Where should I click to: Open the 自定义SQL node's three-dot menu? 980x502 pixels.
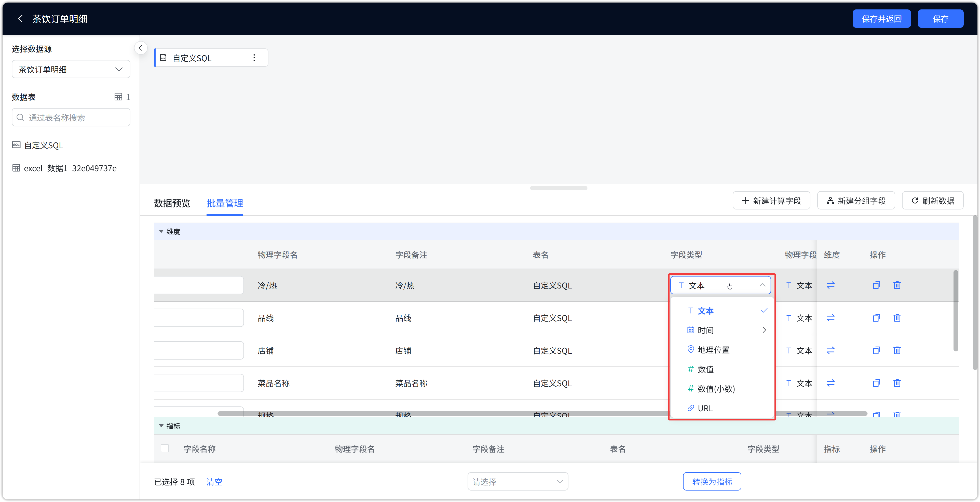click(x=254, y=58)
